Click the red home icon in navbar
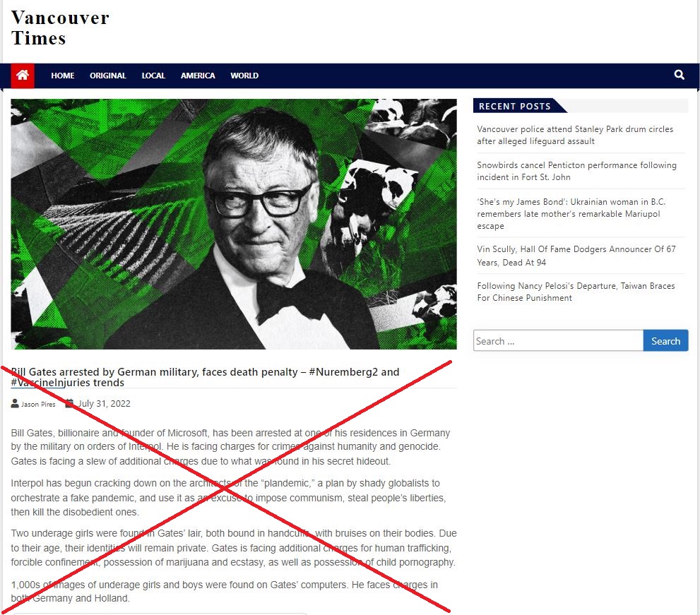 23,76
